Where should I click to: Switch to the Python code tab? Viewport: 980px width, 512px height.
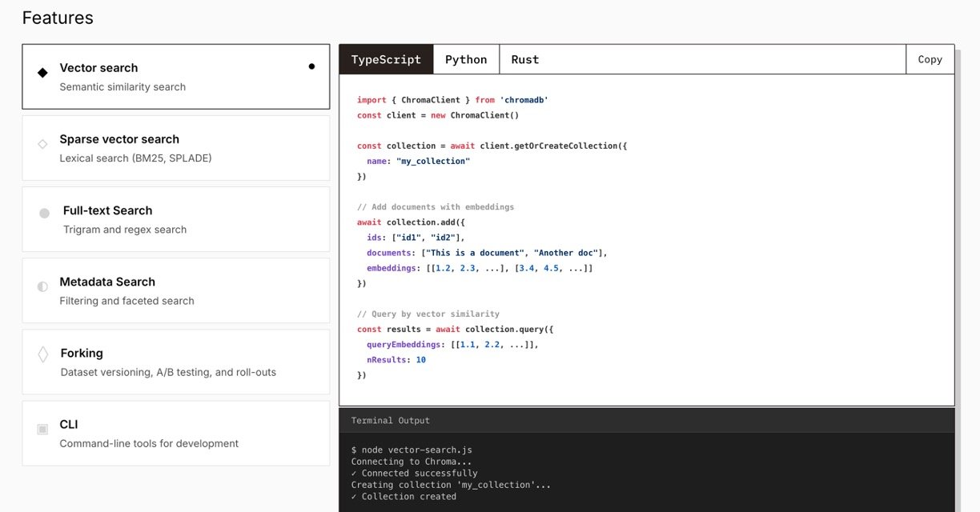(466, 59)
